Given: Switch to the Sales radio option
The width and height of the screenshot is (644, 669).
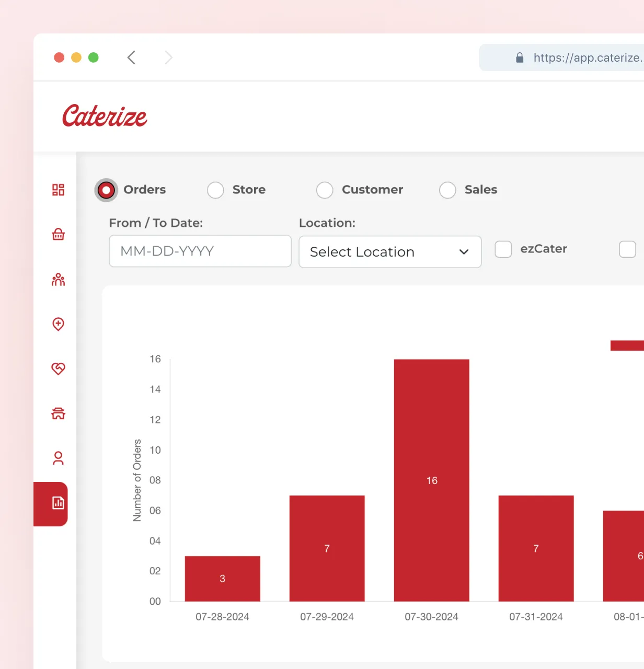Looking at the screenshot, I should (x=447, y=190).
